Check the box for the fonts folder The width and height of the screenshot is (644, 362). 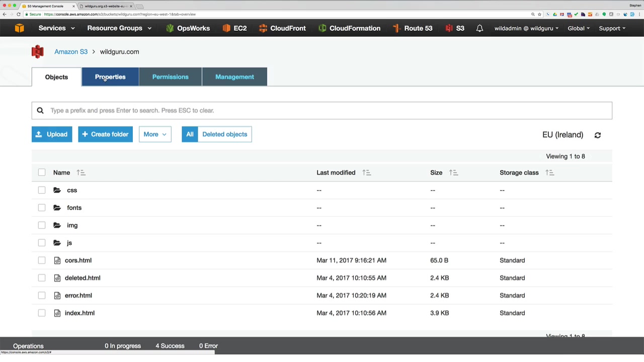click(42, 208)
